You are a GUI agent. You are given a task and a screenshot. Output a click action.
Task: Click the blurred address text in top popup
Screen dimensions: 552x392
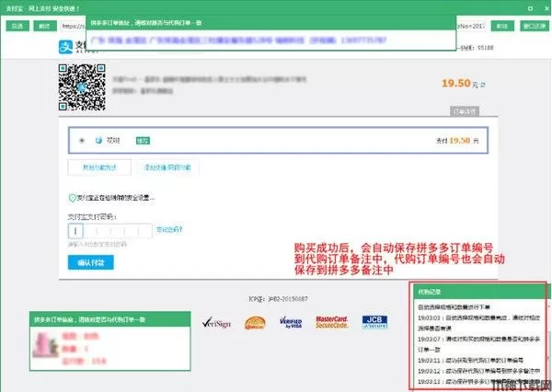point(238,40)
